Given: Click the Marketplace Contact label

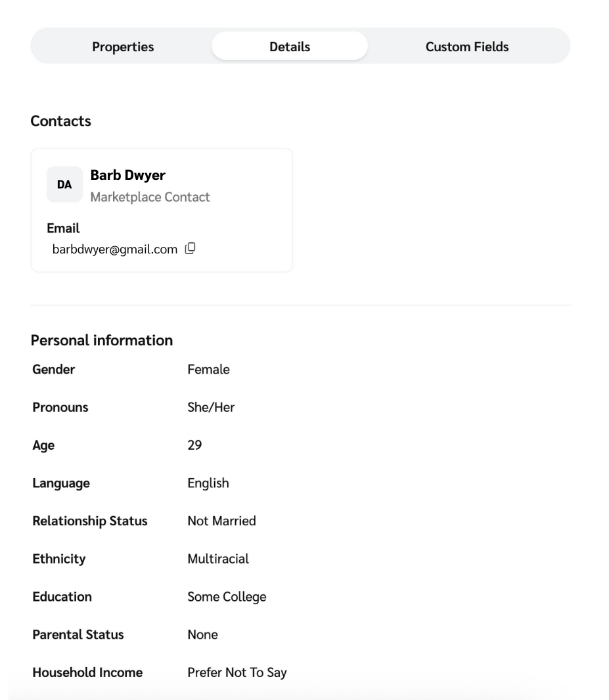Looking at the screenshot, I should (150, 196).
